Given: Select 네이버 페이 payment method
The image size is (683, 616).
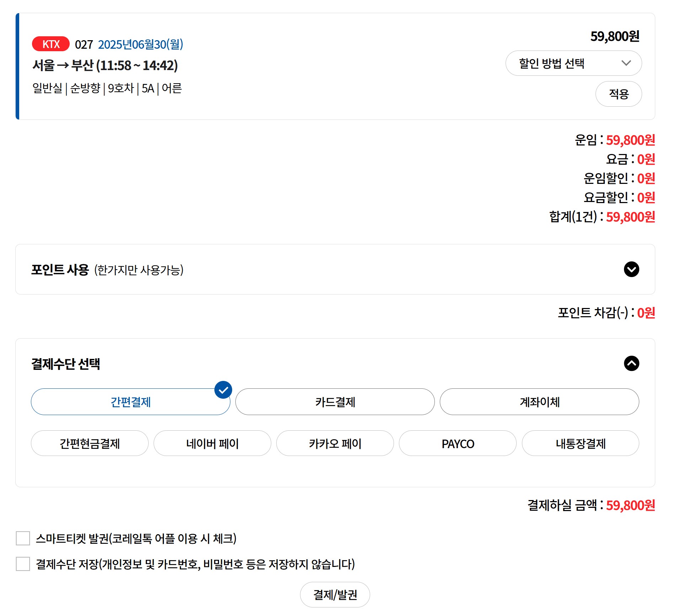Looking at the screenshot, I should 212,443.
